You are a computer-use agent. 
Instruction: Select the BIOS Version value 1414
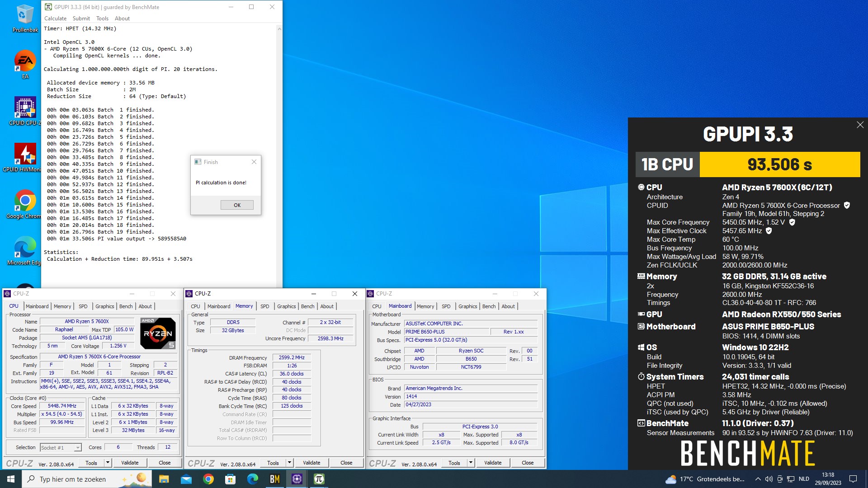click(471, 396)
